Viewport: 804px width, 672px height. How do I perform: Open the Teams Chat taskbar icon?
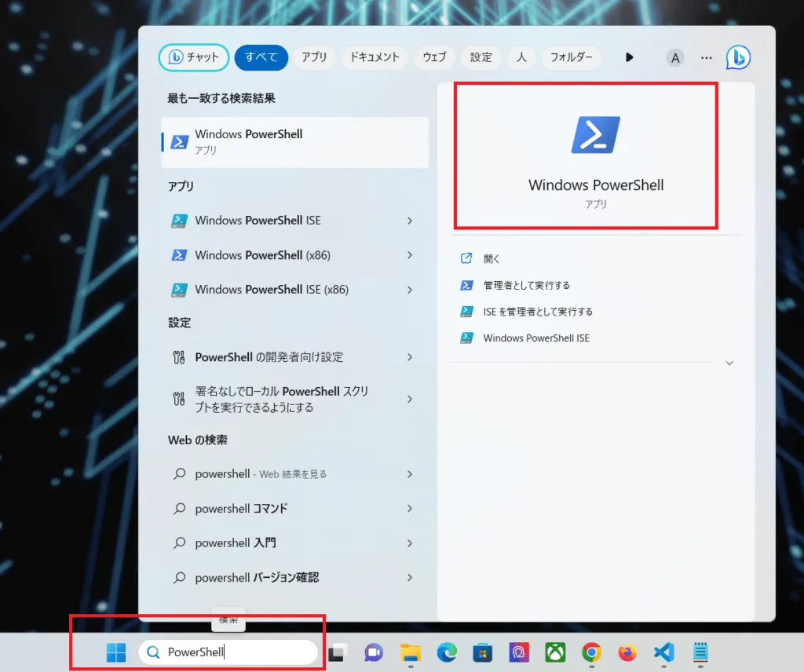coord(374,652)
